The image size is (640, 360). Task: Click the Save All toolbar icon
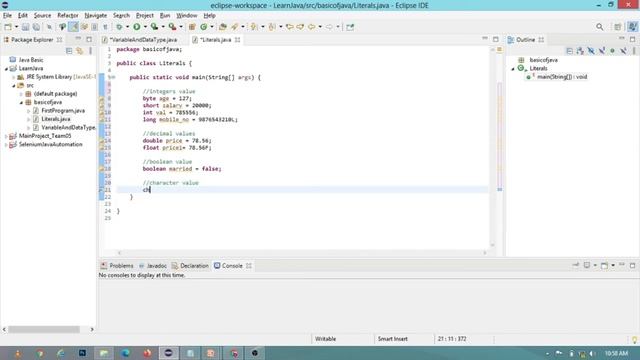[36, 27]
